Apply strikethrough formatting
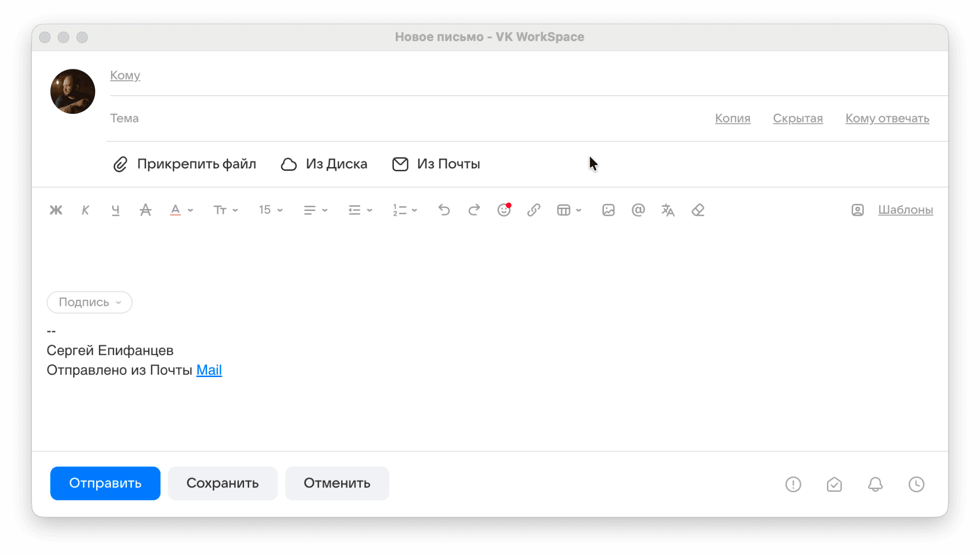This screenshot has width=980, height=556. [x=145, y=210]
